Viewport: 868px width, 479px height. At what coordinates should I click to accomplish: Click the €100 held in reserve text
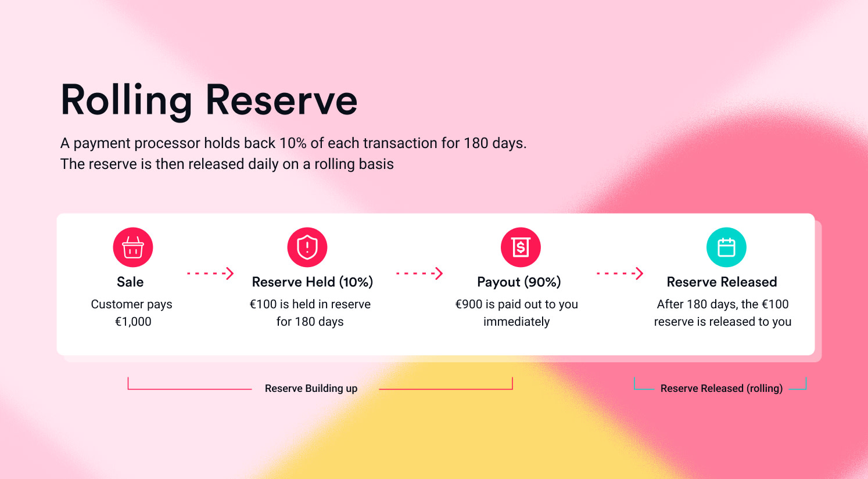point(310,313)
